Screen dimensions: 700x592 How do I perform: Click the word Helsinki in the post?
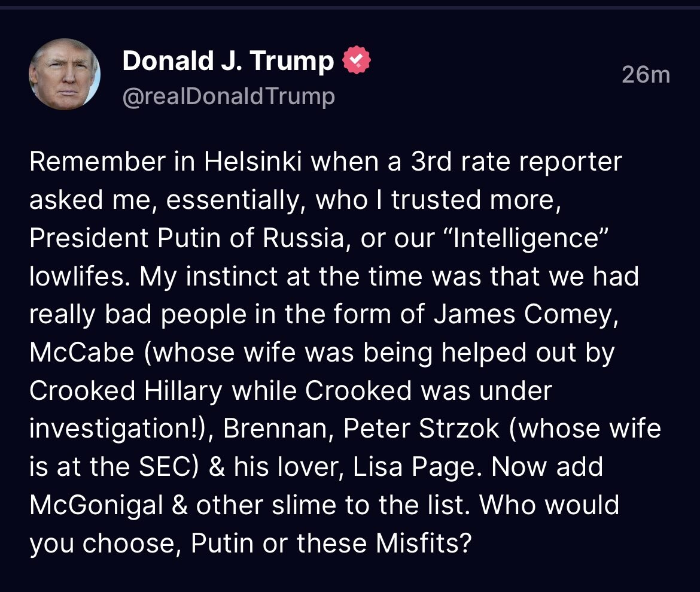click(x=252, y=161)
